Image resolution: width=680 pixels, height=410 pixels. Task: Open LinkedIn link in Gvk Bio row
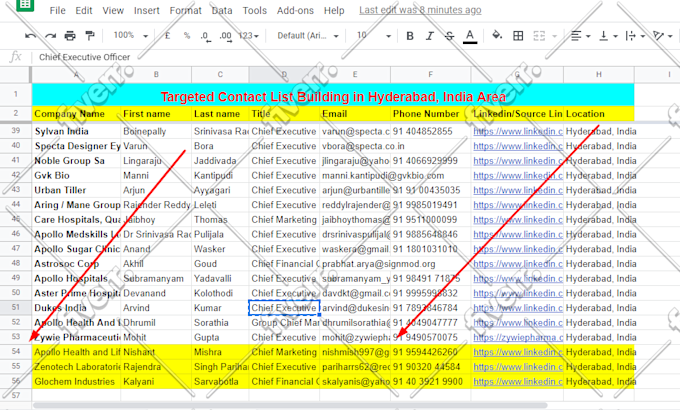point(518,175)
